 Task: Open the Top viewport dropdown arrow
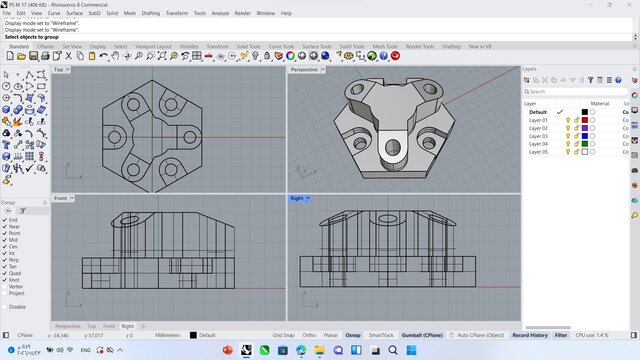click(68, 70)
